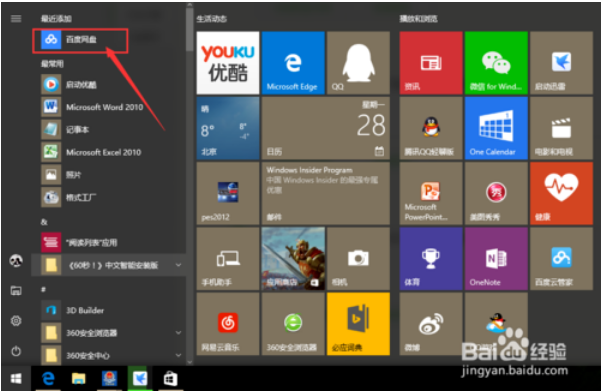Open the orange Health heart tile
Image resolution: width=602 pixels, height=392 pixels.
click(x=561, y=193)
